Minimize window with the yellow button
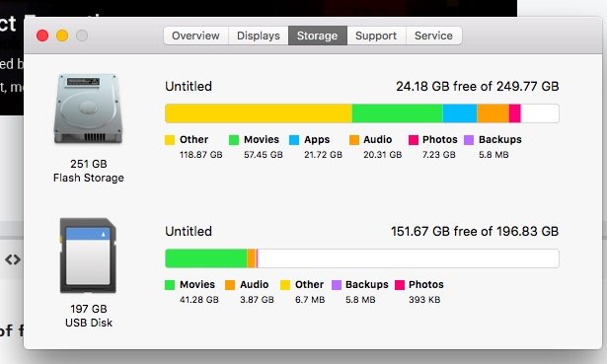607x364 pixels. [62, 36]
